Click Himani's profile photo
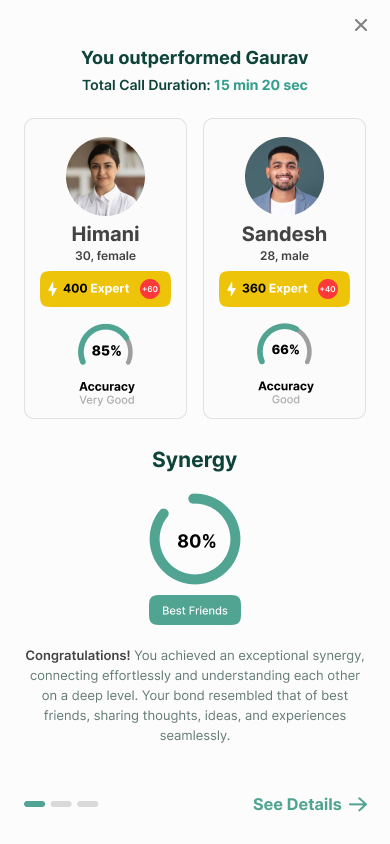Viewport: 390px width, 844px height. 105,176
